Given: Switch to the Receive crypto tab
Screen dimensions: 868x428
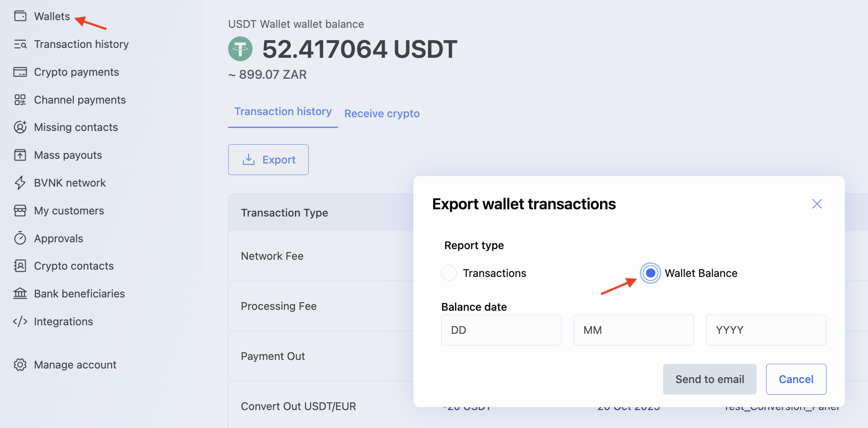Looking at the screenshot, I should (x=382, y=113).
